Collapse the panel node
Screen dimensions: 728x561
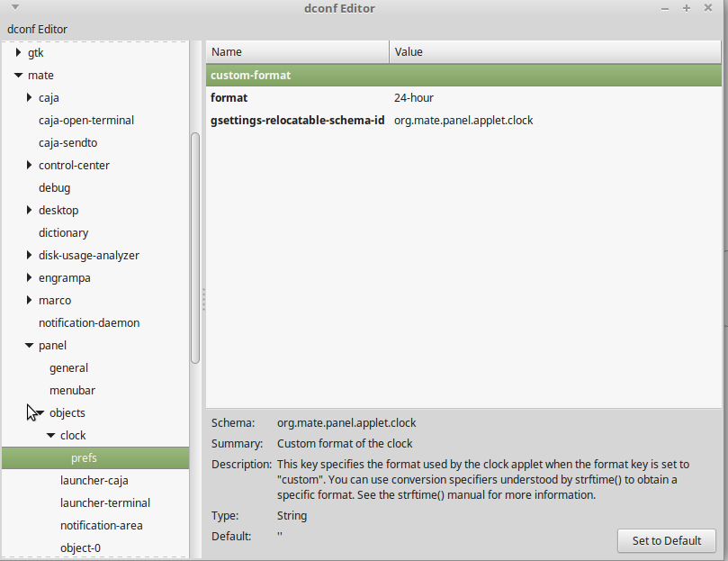coord(28,345)
